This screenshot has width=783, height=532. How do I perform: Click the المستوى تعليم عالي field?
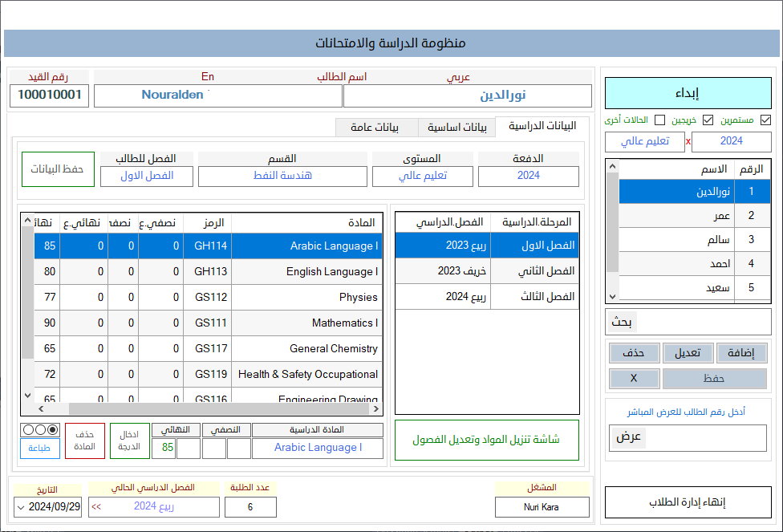pyautogui.click(x=423, y=176)
